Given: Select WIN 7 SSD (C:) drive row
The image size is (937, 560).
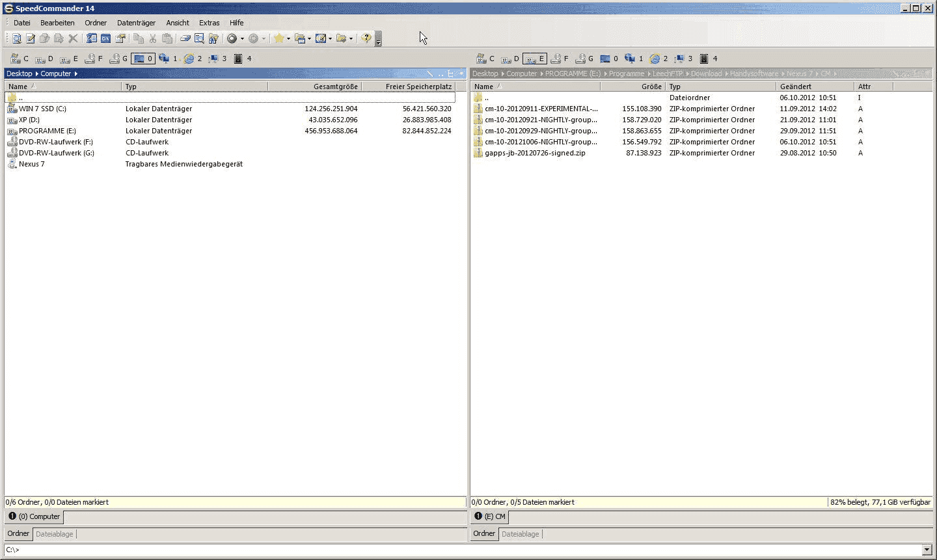Looking at the screenshot, I should pos(230,109).
